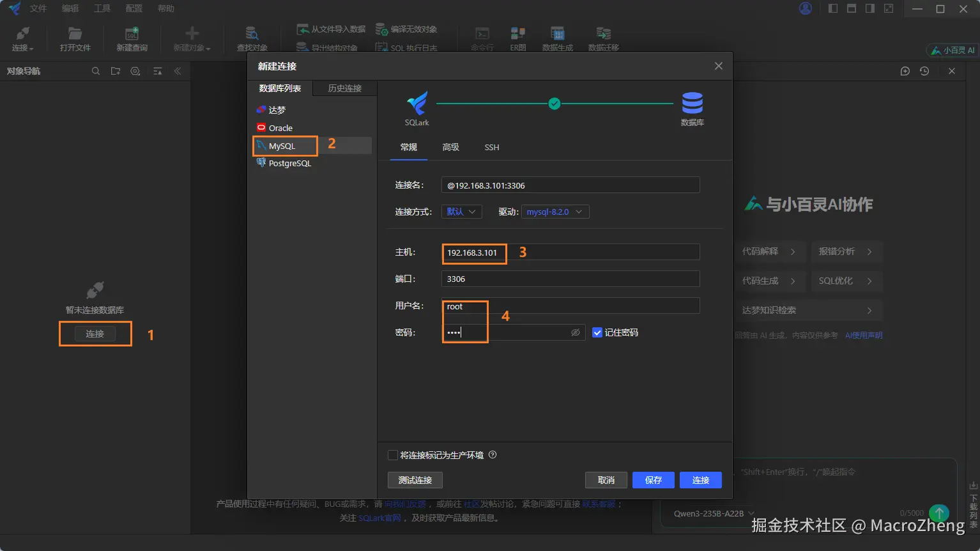Viewport: 980px width, 551px height.
Task: Open the 文件 menu
Action: point(38,8)
